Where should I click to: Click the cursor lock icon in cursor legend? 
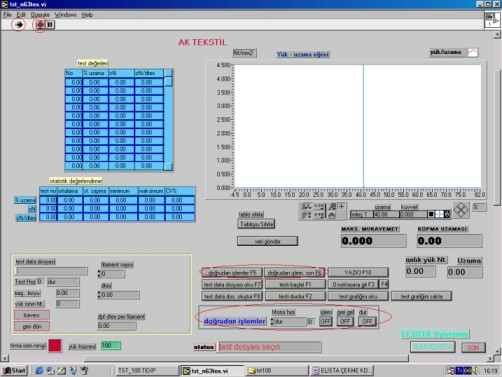point(447,214)
